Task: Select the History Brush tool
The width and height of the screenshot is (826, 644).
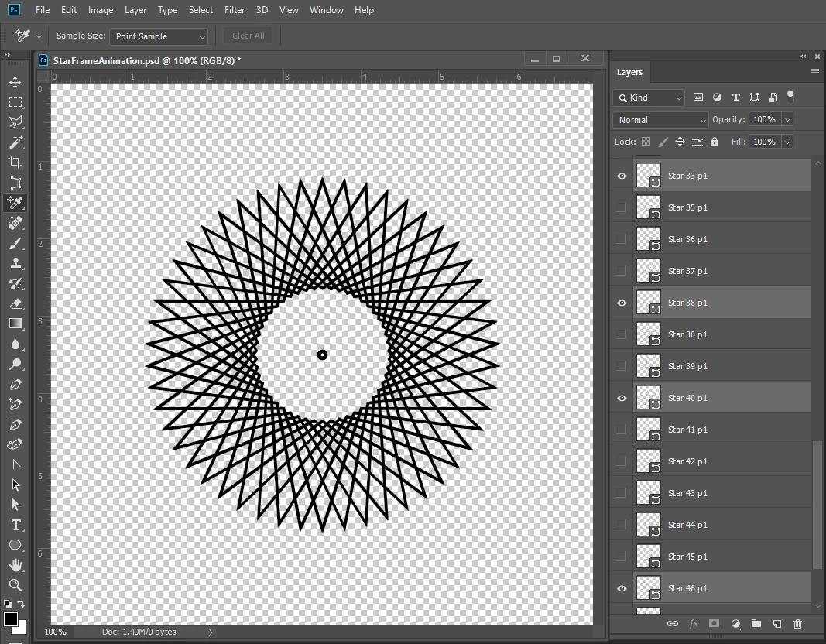Action: point(15,284)
